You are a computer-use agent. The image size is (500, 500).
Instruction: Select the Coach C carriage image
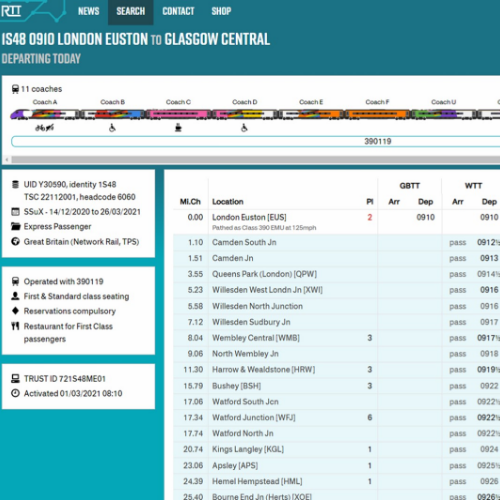[178, 114]
